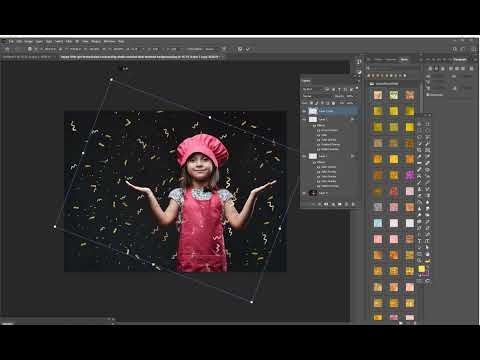Click Create new layer icon

tap(346, 204)
